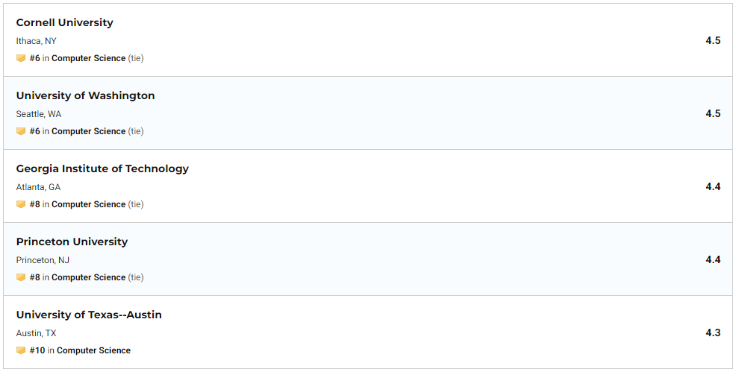Click Georgia Institute of Technology's 4.4 score
The width and height of the screenshot is (738, 375).
(713, 186)
